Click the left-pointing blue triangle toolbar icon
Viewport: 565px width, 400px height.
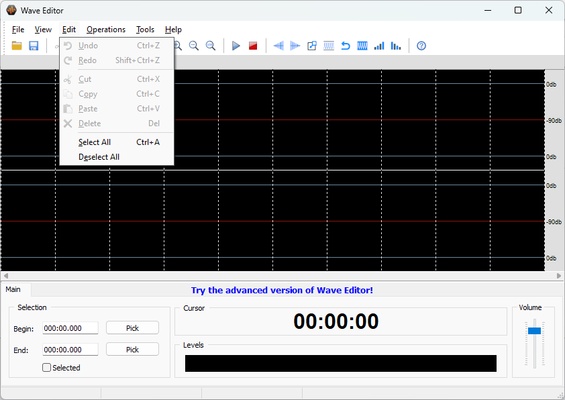pos(279,46)
